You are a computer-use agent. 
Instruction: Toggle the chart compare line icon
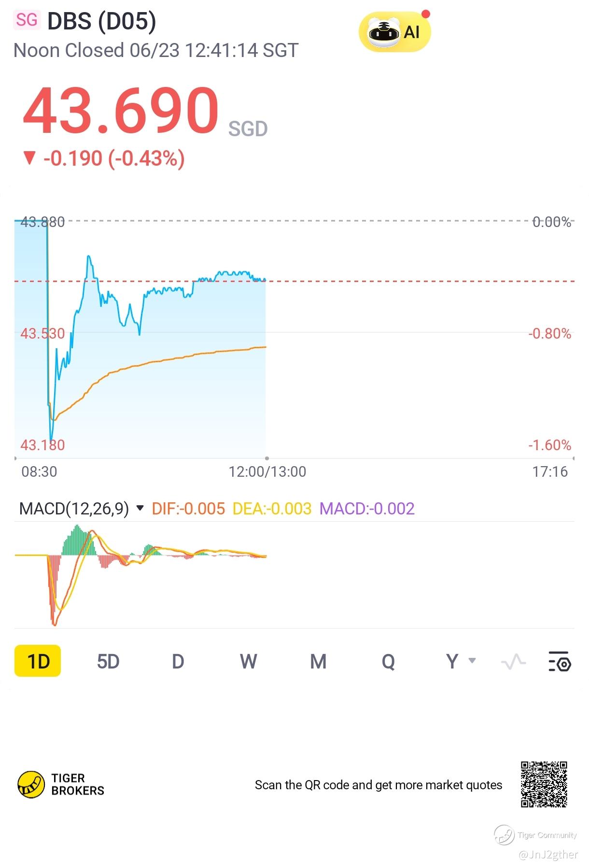coord(513,661)
